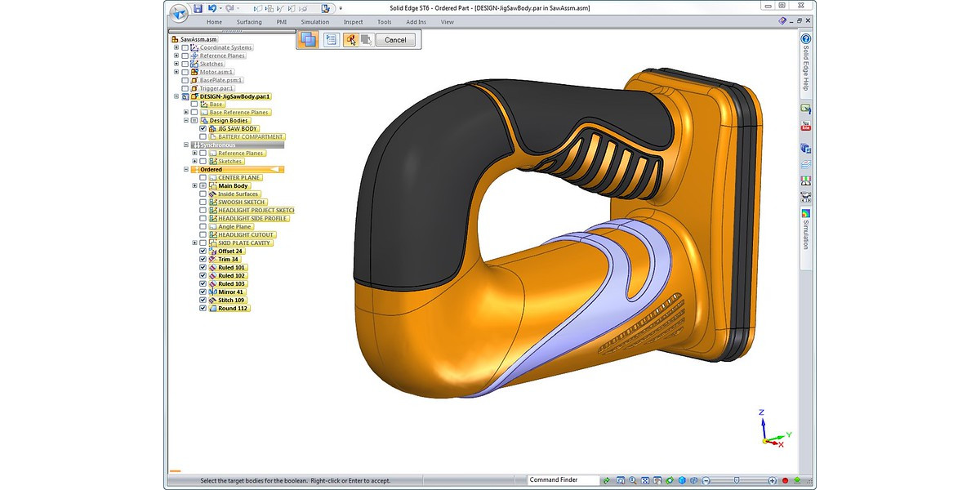Click the YouTube icon in the sidebar

click(x=805, y=127)
